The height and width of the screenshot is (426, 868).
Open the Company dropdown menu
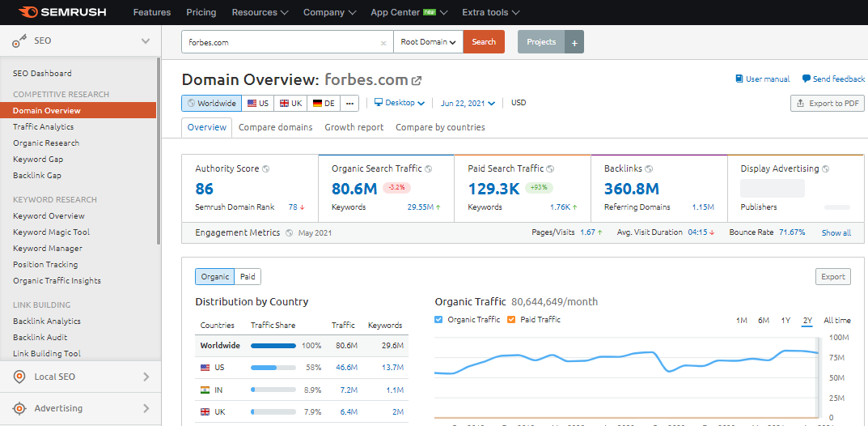click(x=330, y=12)
